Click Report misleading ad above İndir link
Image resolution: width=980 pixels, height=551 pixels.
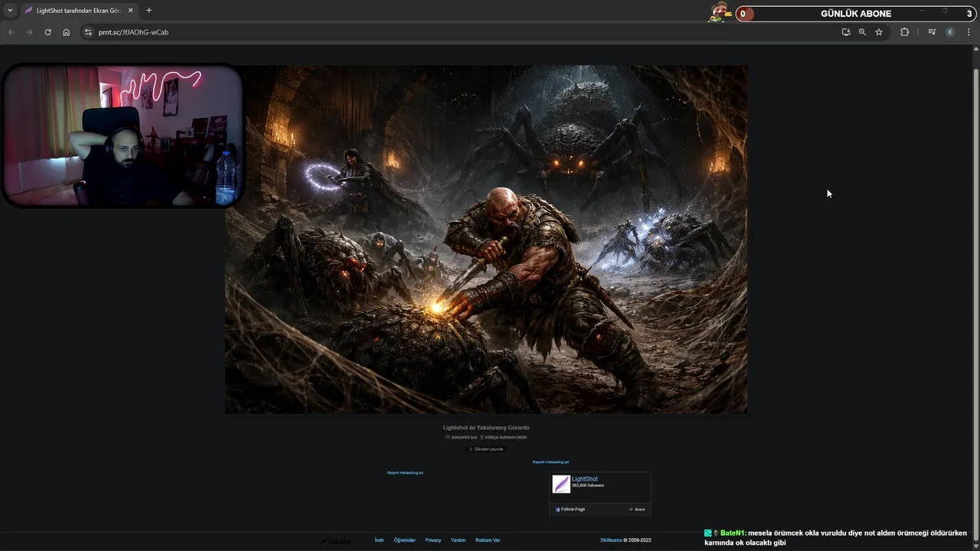pyautogui.click(x=405, y=473)
